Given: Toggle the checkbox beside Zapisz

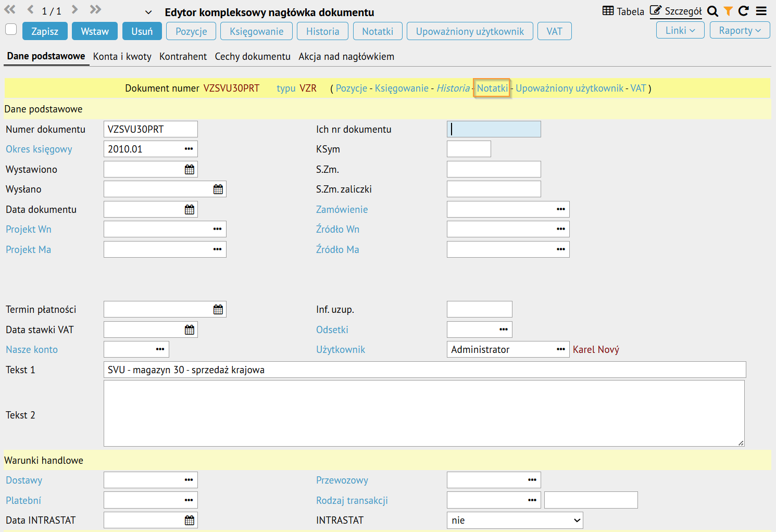Looking at the screenshot, I should coord(11,29).
